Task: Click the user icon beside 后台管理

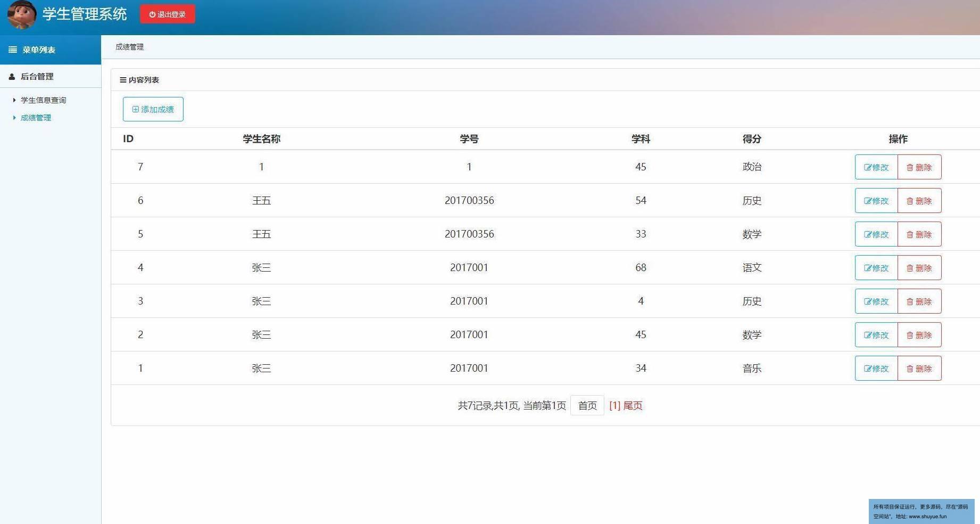Action: (12, 77)
